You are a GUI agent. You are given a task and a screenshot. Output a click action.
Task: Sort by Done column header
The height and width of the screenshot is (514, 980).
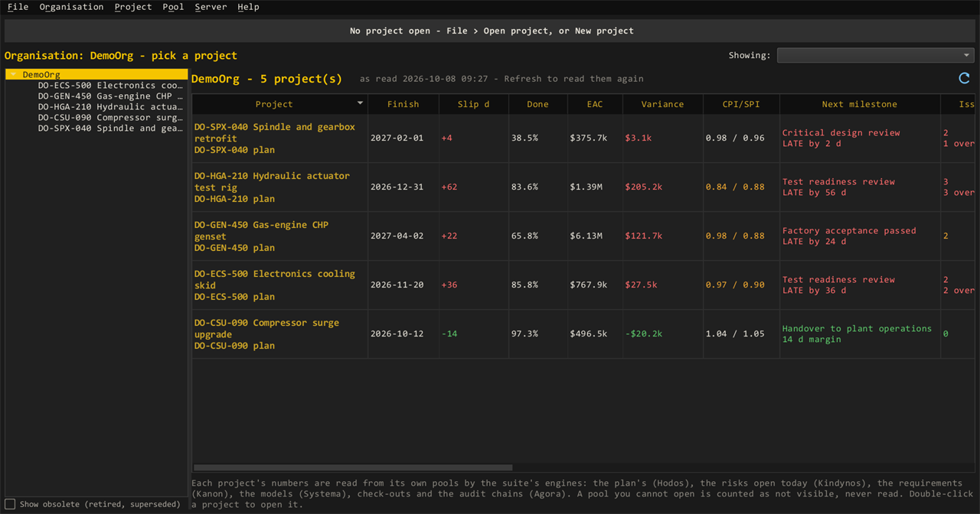click(537, 104)
